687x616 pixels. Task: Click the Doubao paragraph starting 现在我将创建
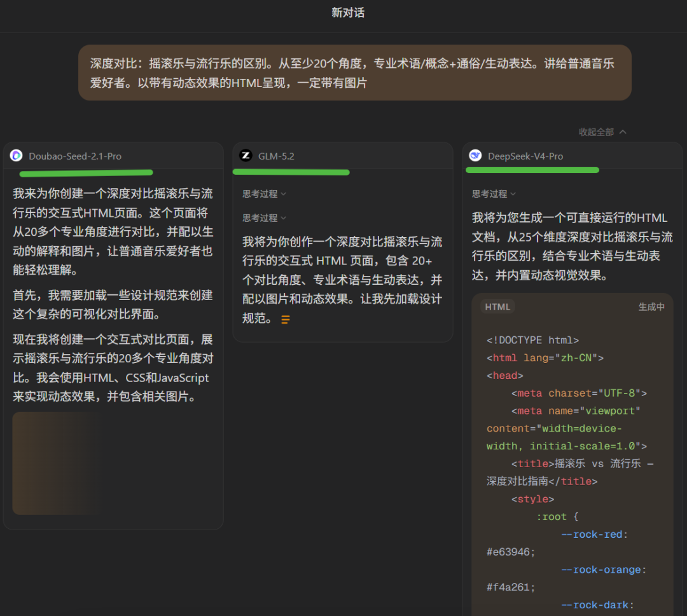pos(113,368)
